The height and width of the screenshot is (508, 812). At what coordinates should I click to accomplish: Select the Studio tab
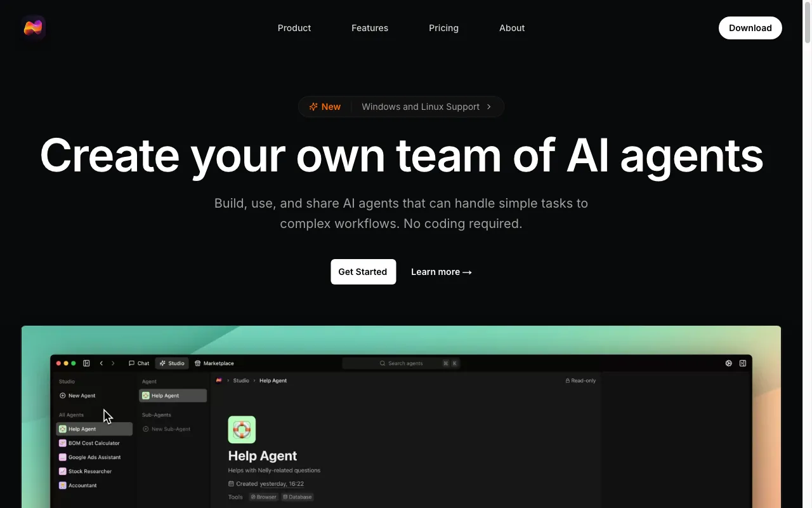pyautogui.click(x=172, y=363)
